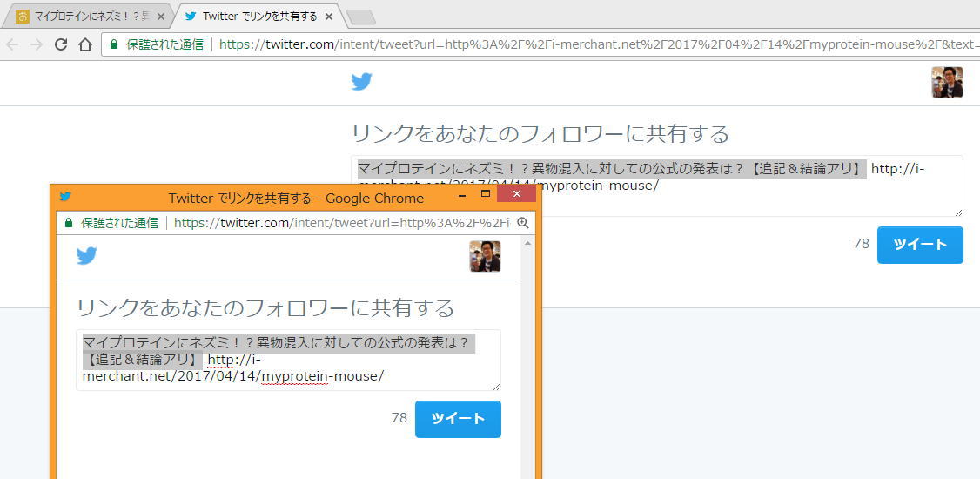Edit the tweet text box in popup
The height and width of the screenshot is (479, 980).
coord(288,361)
